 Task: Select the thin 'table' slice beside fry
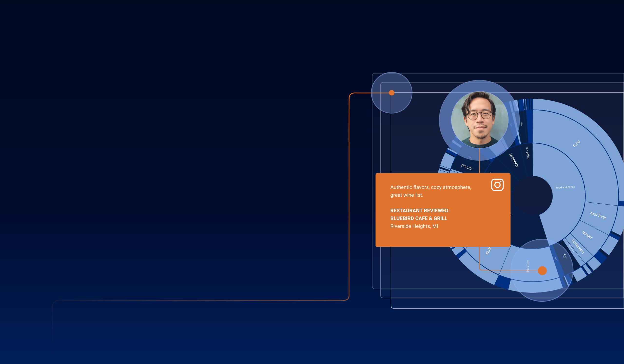click(x=556, y=259)
